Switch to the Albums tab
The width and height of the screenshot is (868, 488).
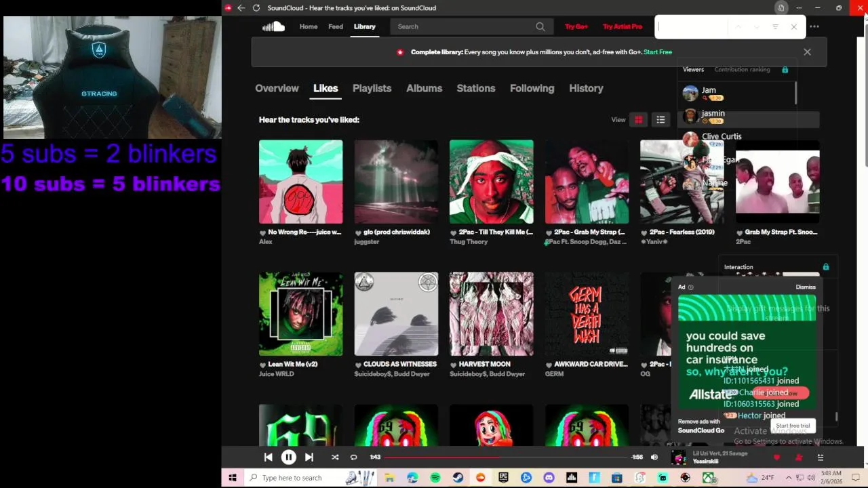coord(424,88)
